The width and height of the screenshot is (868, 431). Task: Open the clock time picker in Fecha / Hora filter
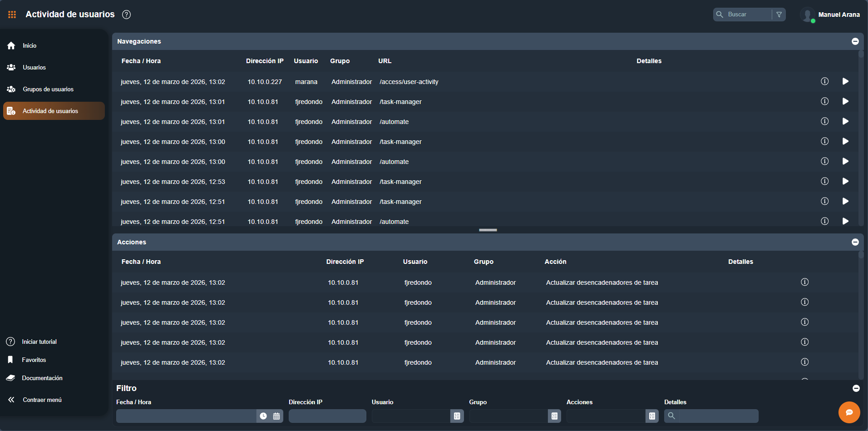263,416
